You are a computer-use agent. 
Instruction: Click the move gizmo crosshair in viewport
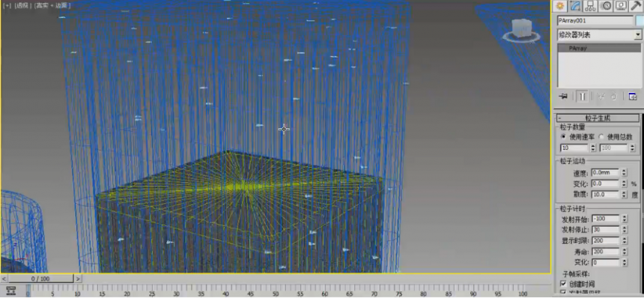click(284, 130)
